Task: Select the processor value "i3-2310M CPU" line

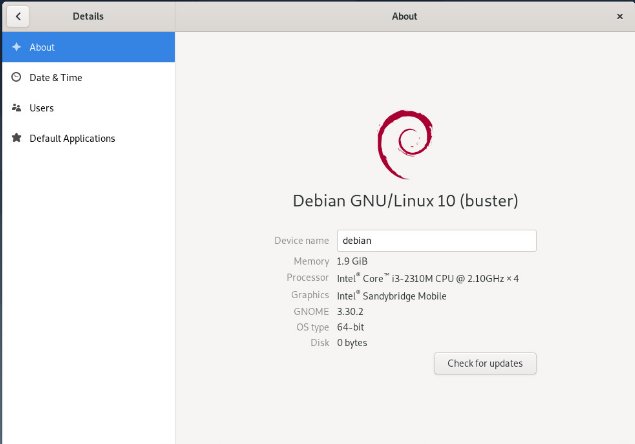Action: click(428, 278)
